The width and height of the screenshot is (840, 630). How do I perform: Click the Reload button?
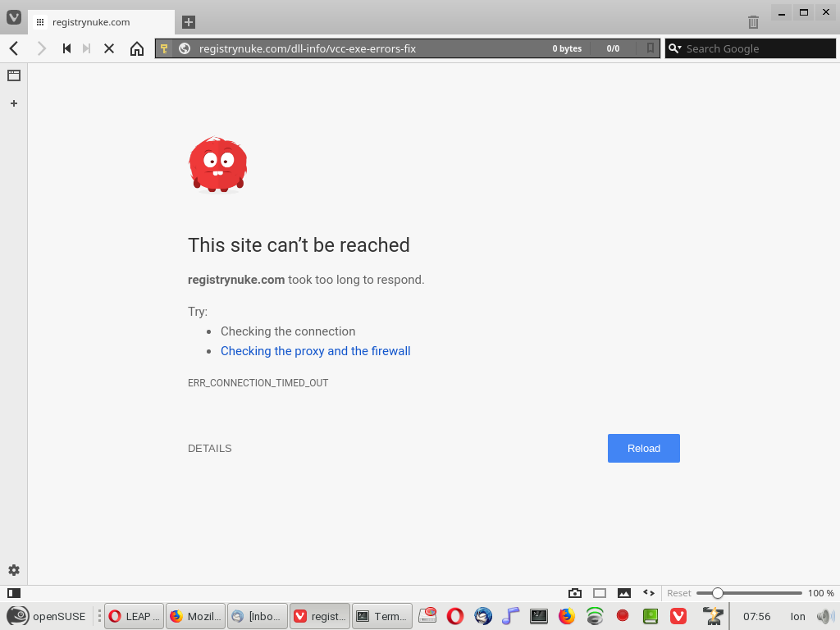click(643, 449)
